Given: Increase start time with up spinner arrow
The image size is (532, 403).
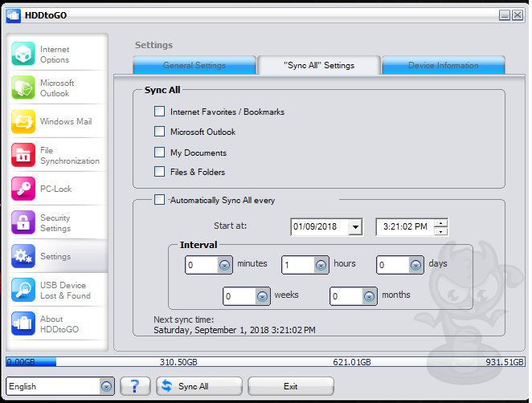Looking at the screenshot, I should pyautogui.click(x=440, y=223).
